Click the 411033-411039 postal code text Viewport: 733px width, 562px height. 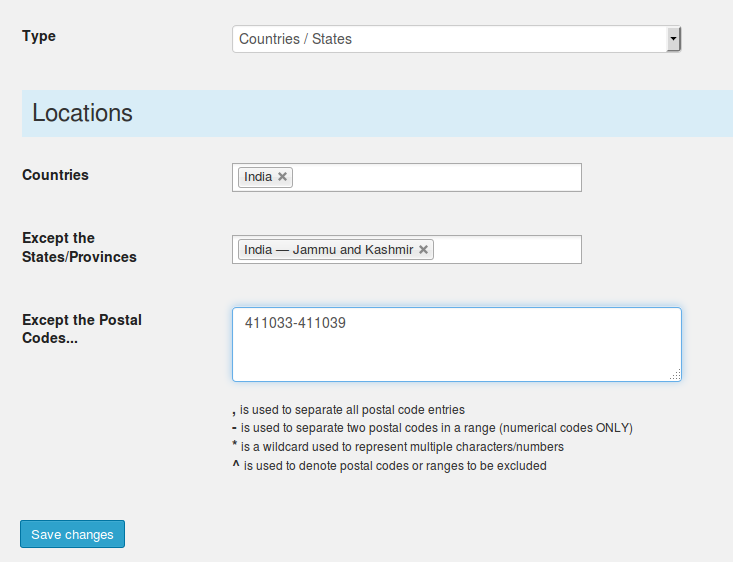coord(295,323)
